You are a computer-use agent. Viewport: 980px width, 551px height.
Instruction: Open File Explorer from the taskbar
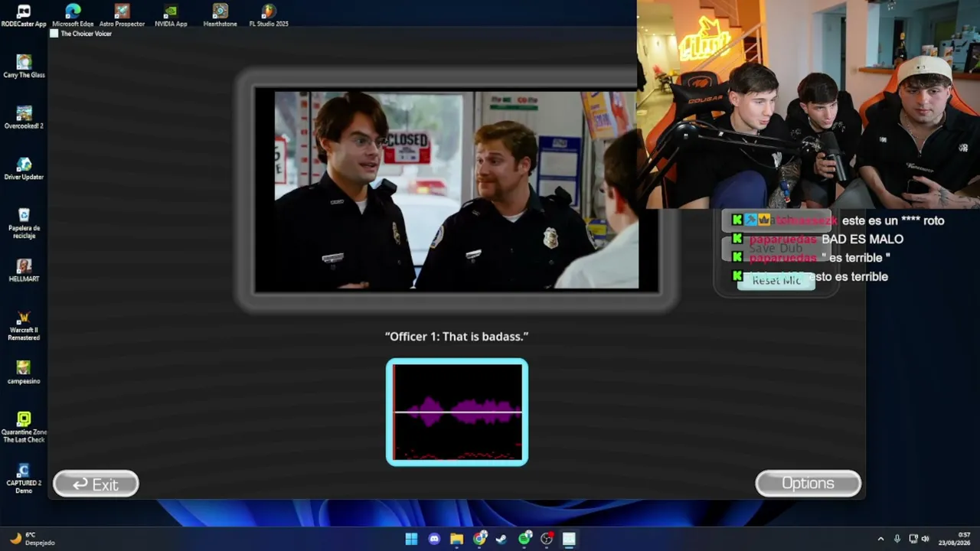pyautogui.click(x=457, y=539)
